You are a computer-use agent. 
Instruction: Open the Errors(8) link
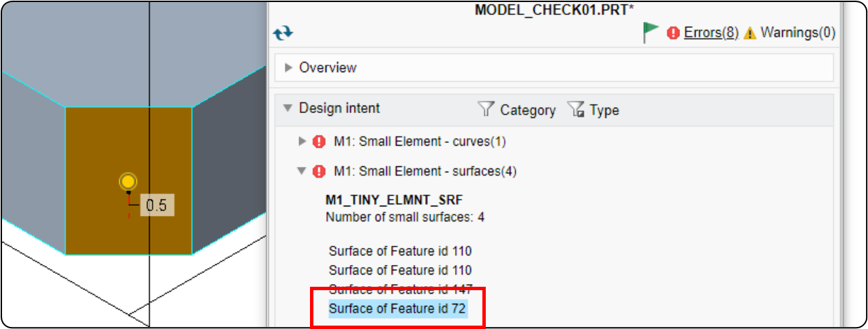click(711, 33)
